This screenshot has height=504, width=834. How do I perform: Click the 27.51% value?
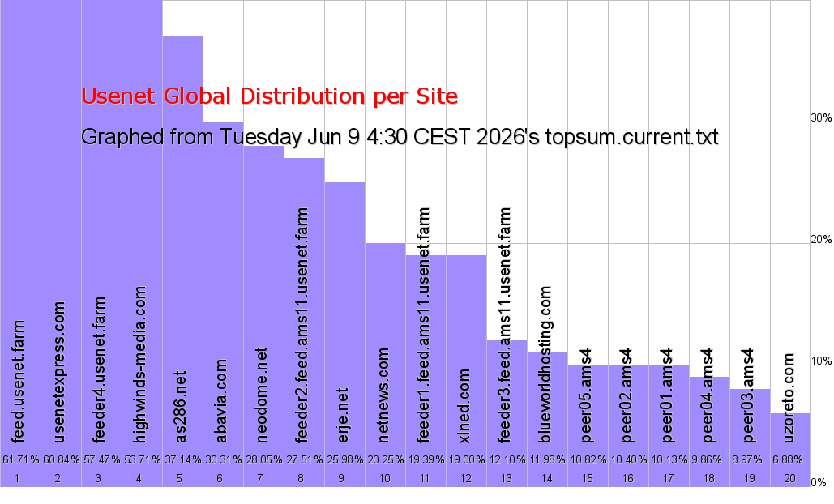(x=304, y=459)
